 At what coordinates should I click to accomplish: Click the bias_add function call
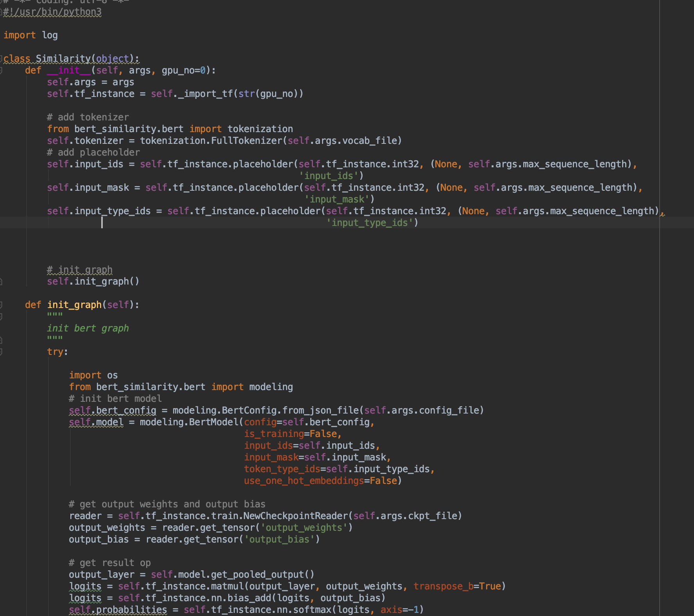point(249,598)
